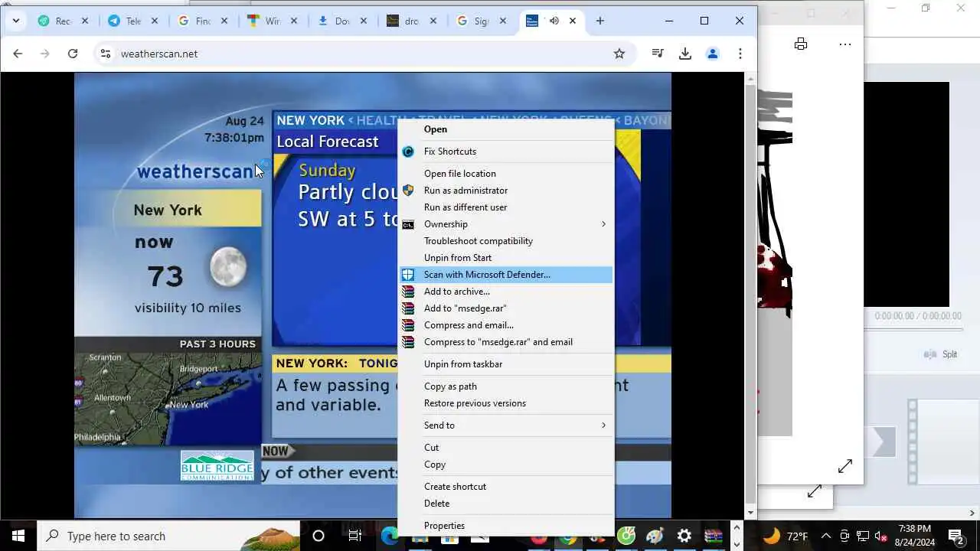The width and height of the screenshot is (980, 551).
Task: Click Split in the video editor
Action: (941, 354)
